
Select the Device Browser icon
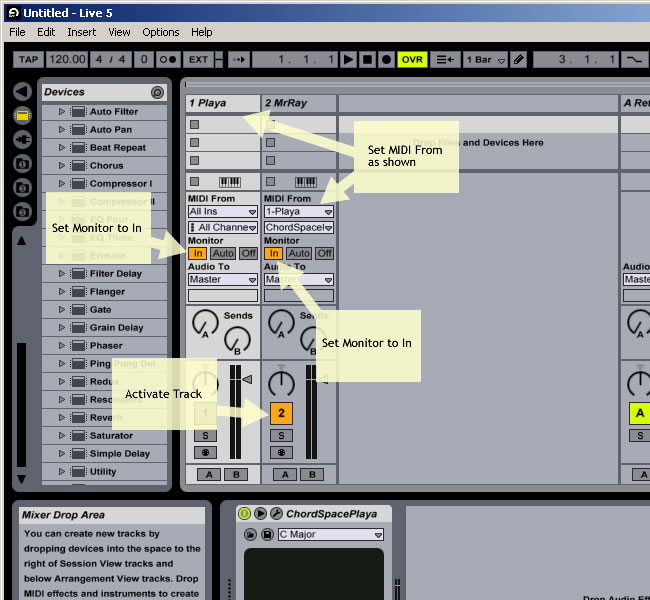(22, 116)
